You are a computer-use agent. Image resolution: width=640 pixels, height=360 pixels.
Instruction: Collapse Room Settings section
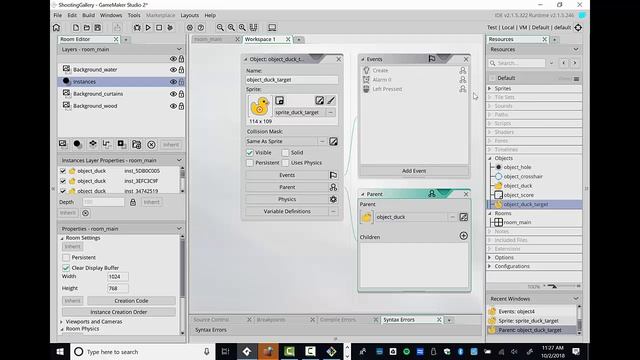[62, 238]
